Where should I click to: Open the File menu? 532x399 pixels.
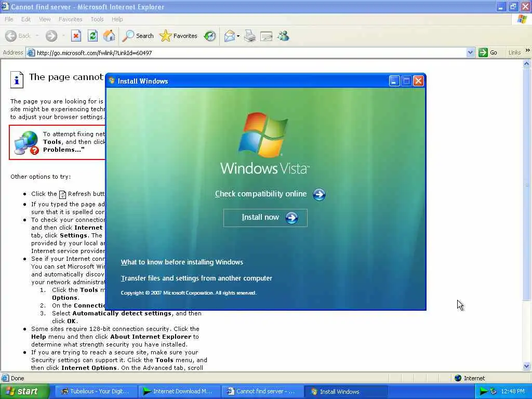tap(9, 19)
